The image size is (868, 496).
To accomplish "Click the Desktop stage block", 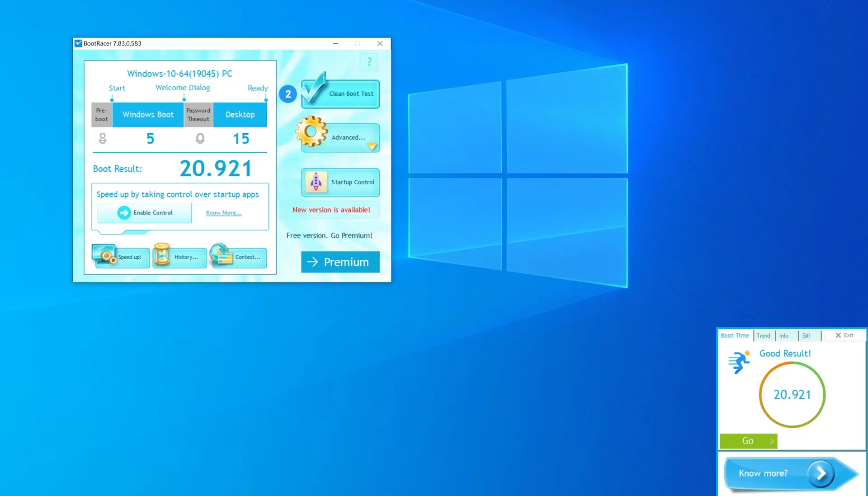I will coord(240,115).
